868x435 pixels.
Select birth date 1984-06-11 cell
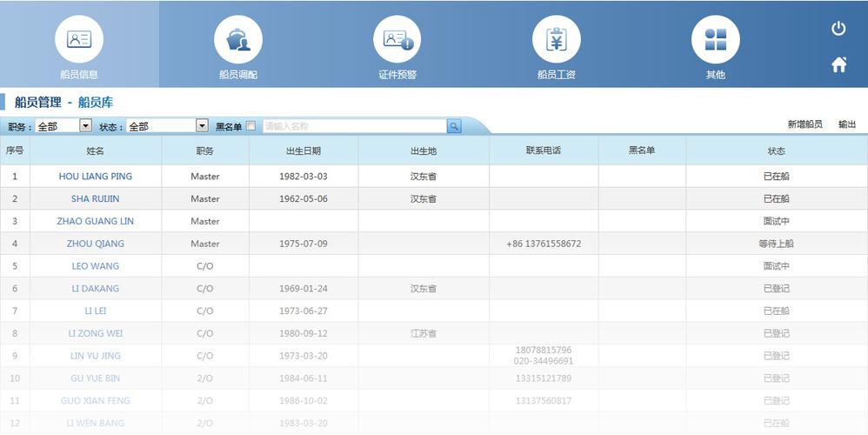pos(304,378)
